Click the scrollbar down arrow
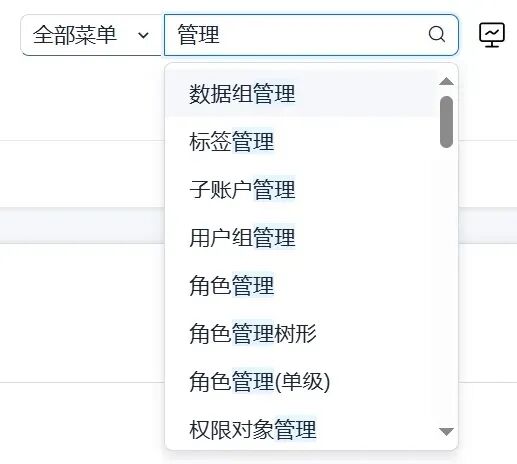 (x=446, y=432)
